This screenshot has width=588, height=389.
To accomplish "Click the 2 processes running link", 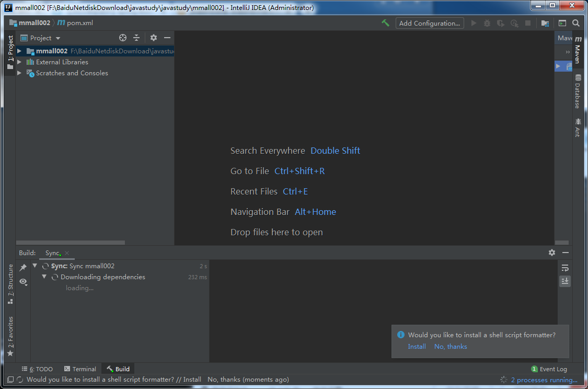I will click(544, 380).
